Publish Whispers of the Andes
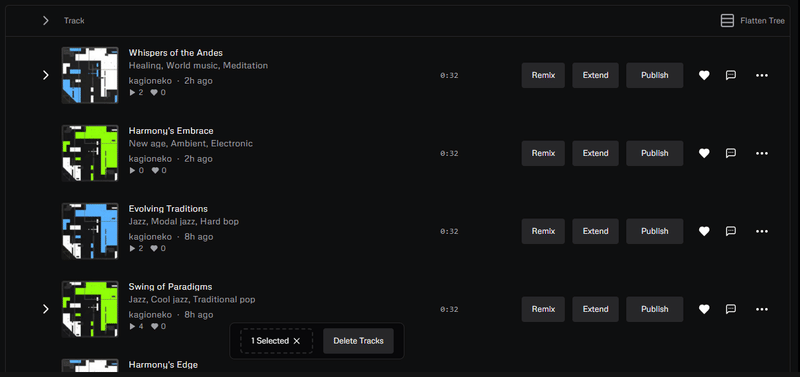The height and width of the screenshot is (377, 800). (655, 76)
